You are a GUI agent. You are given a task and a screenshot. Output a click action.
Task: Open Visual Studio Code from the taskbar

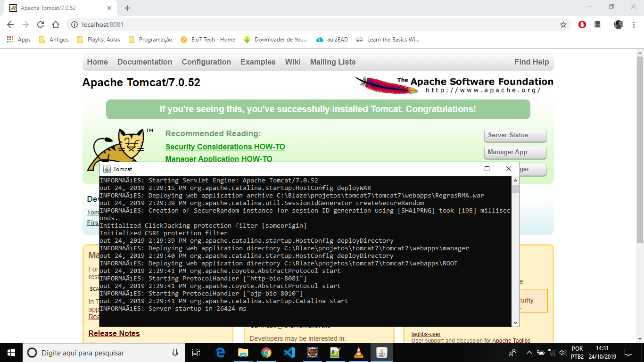(289, 352)
